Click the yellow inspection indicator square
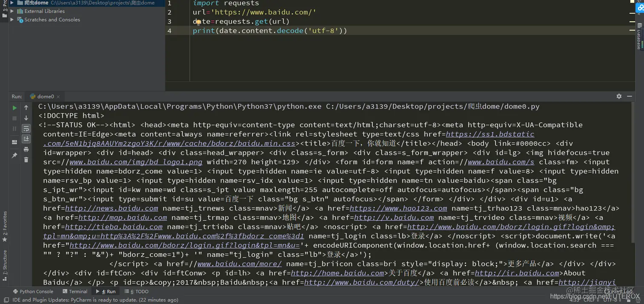 click(632, 2)
